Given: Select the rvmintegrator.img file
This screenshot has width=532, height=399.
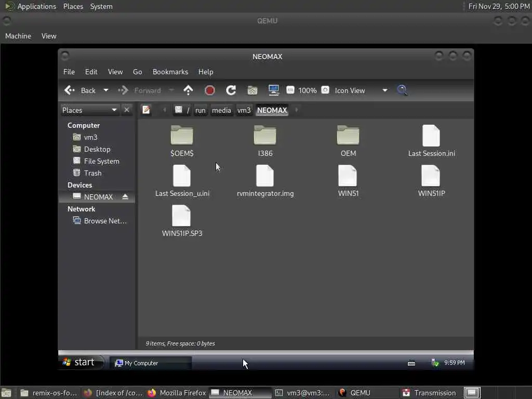Looking at the screenshot, I should click(x=265, y=180).
